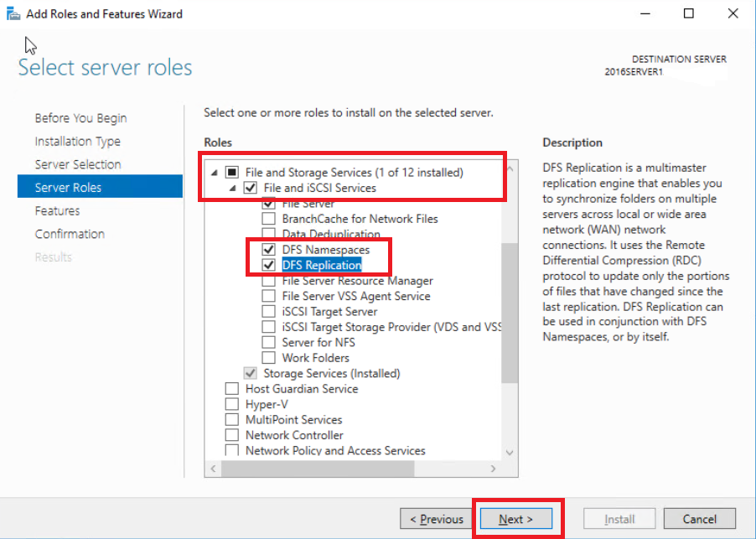Uncheck the DFS Namespaces checkbox
Viewport: 756px width, 539px height.
[x=268, y=249]
